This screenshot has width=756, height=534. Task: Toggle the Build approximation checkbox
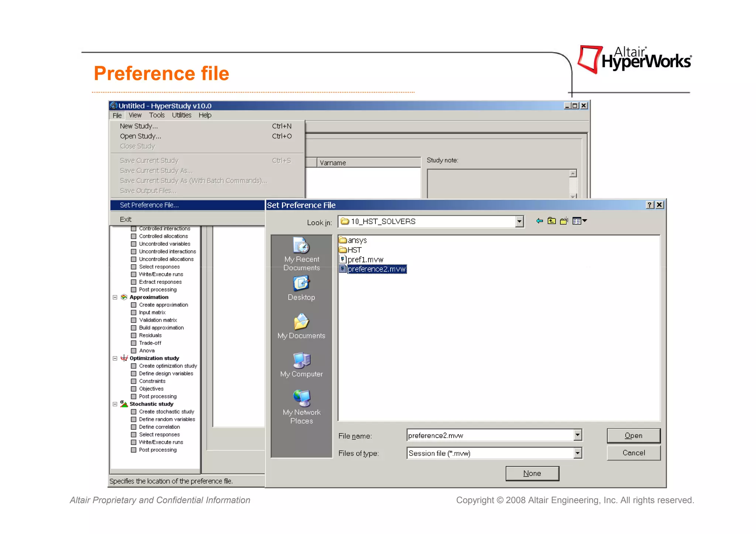coord(134,328)
